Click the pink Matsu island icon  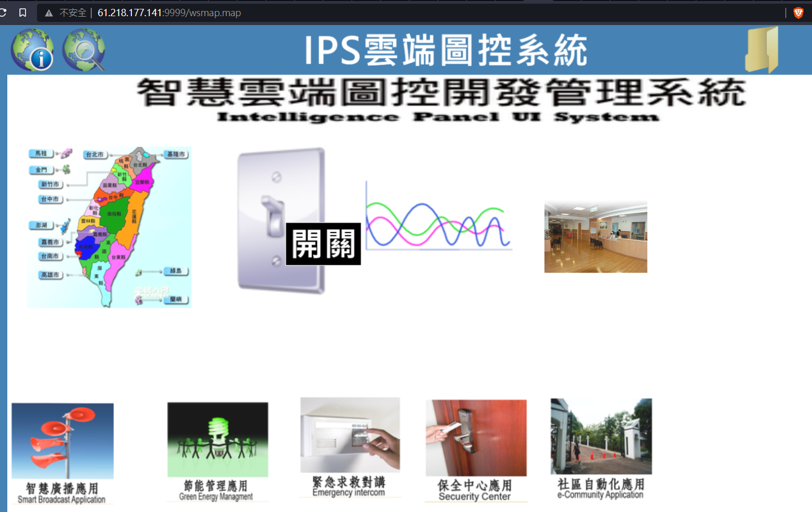[x=66, y=153]
